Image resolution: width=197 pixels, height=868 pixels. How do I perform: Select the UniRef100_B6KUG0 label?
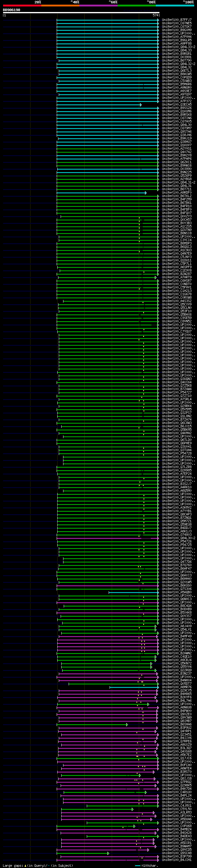(177, 586)
